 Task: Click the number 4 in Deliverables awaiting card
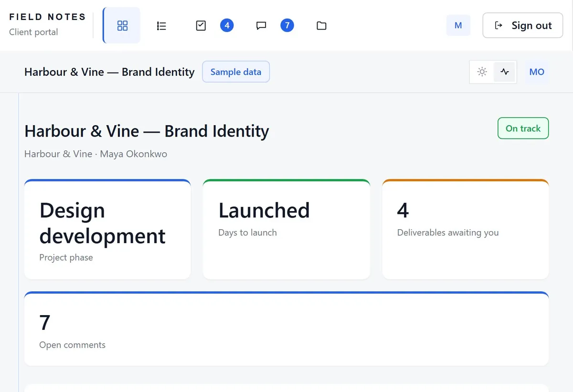403,211
